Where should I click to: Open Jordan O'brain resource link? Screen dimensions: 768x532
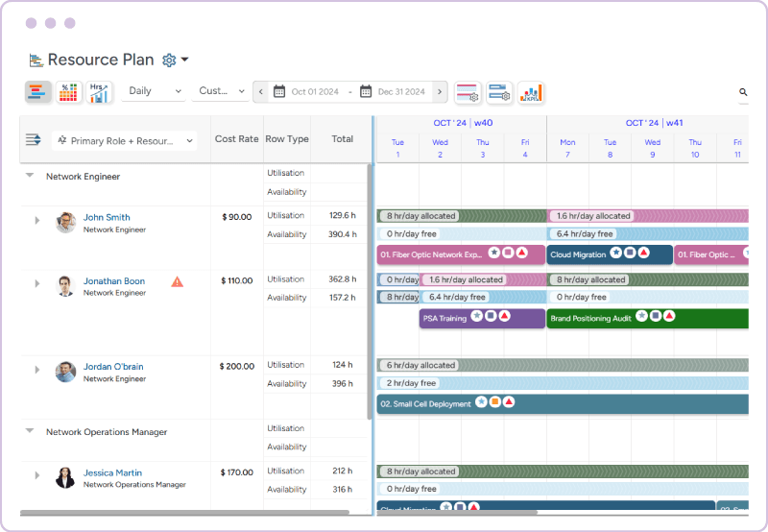[x=113, y=367]
